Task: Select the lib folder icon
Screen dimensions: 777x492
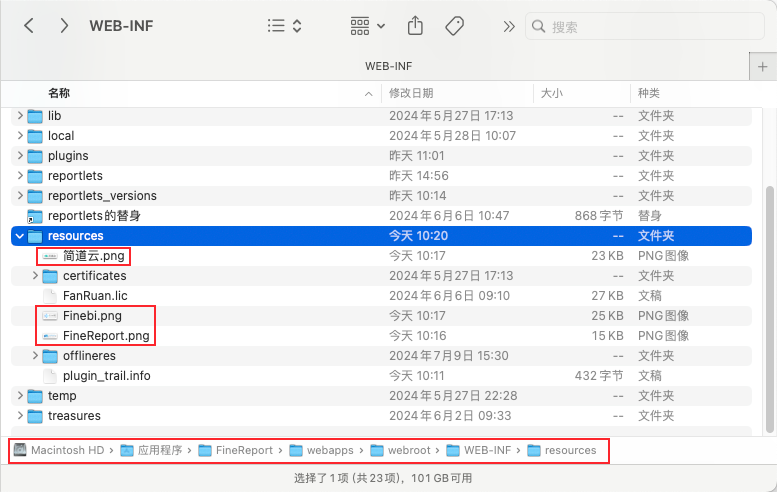Action: [35, 116]
